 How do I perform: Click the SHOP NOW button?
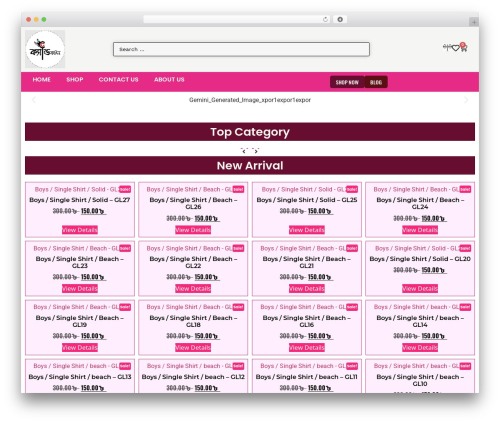(x=347, y=82)
